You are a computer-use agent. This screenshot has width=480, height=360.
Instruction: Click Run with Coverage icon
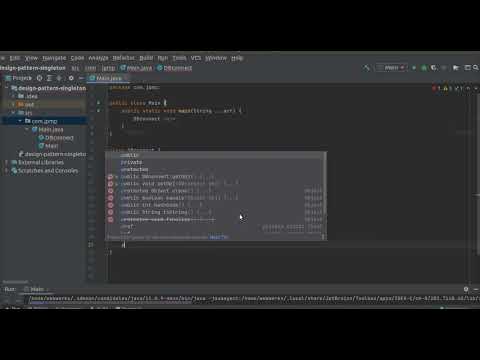(433, 68)
